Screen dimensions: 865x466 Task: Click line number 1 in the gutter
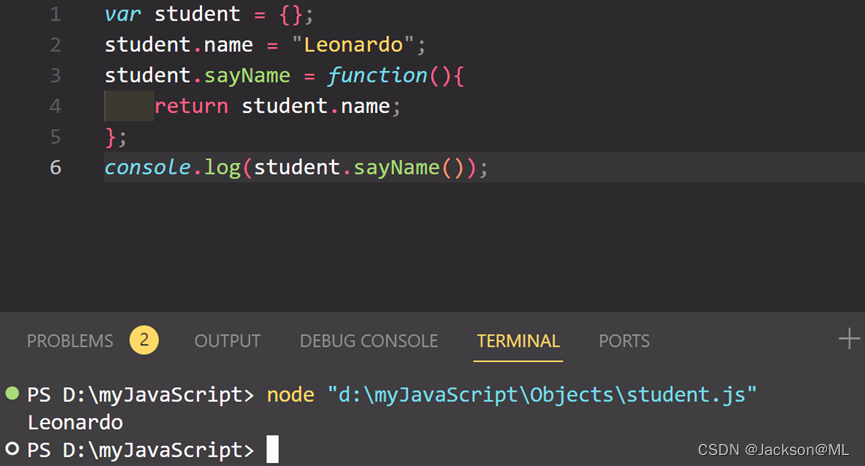(55, 15)
